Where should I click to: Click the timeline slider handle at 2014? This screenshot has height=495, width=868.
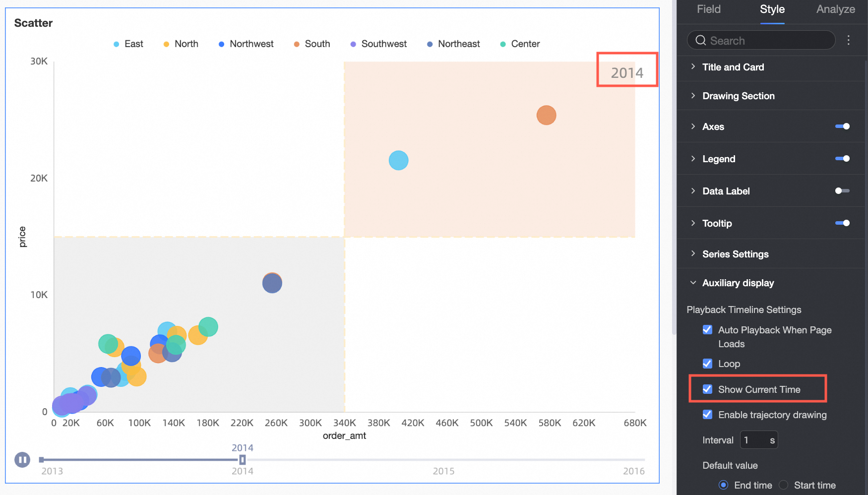click(x=243, y=460)
